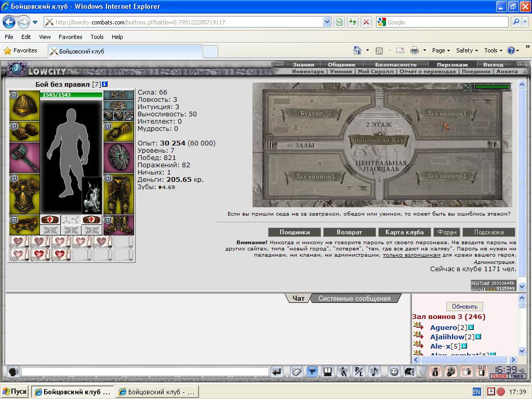Viewport: 532px width, 399px height.
Task: Open the File menu
Action: click(x=9, y=37)
